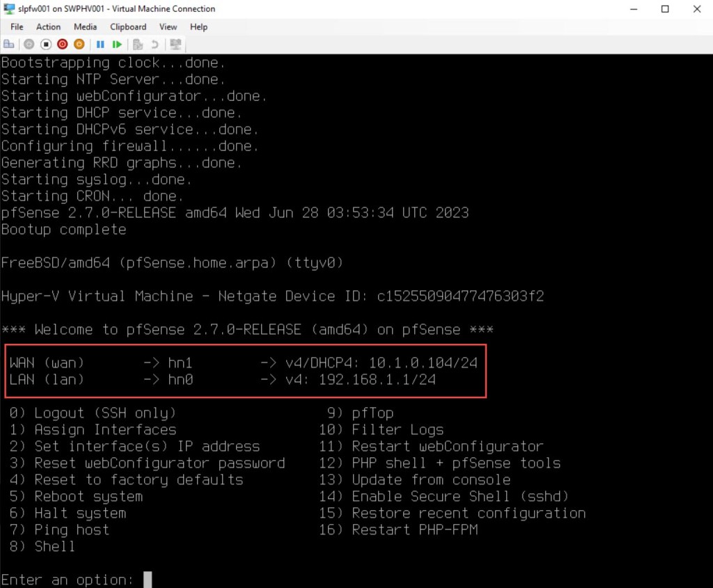
Task: Expand the Media menu
Action: pyautogui.click(x=85, y=26)
